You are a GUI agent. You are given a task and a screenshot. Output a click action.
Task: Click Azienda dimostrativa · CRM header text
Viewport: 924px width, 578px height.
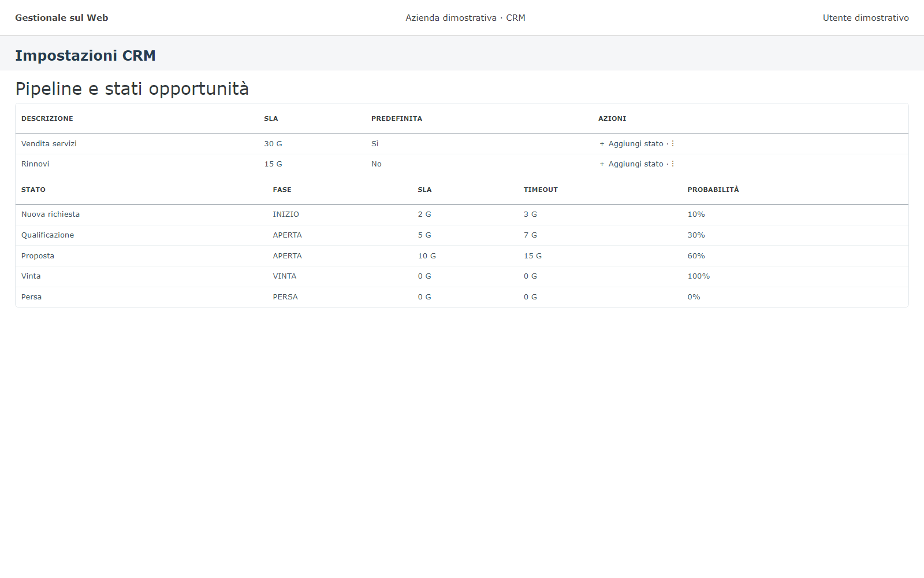click(465, 18)
